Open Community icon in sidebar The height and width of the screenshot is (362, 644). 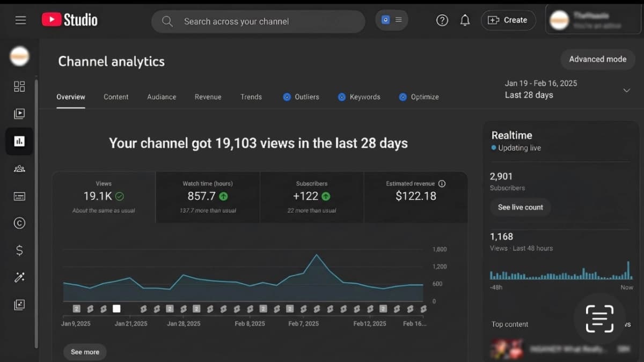coord(19,169)
